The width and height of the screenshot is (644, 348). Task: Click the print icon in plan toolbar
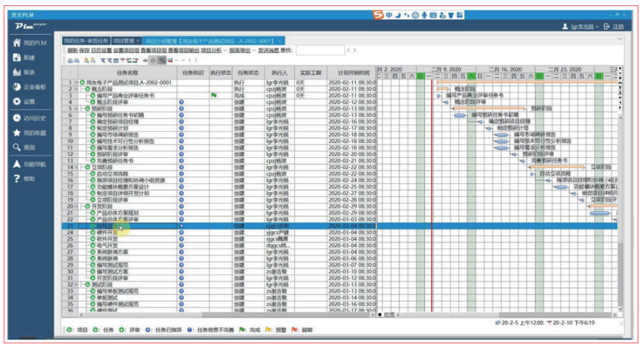(x=70, y=60)
